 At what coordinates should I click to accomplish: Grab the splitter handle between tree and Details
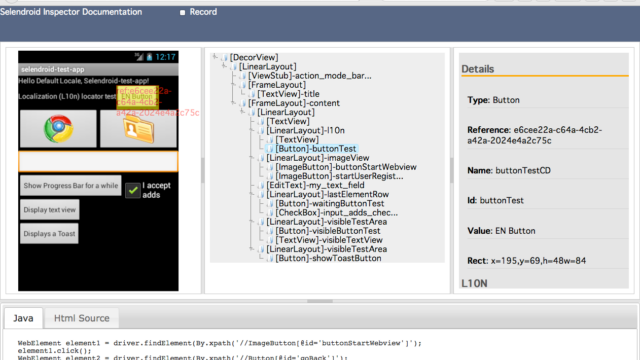451,170
